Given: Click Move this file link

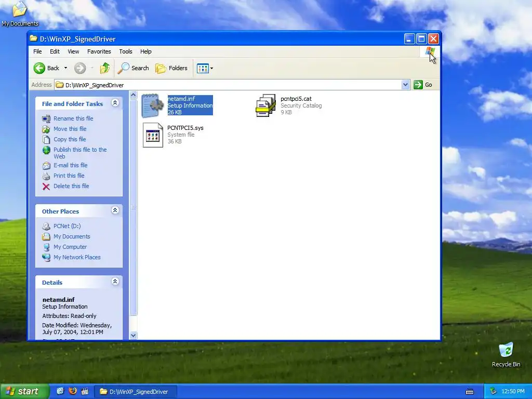Looking at the screenshot, I should [x=70, y=129].
